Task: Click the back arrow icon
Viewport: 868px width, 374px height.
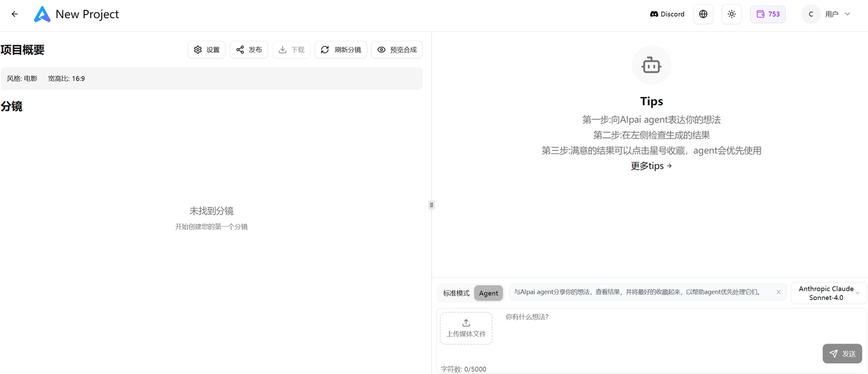Action: [x=15, y=14]
